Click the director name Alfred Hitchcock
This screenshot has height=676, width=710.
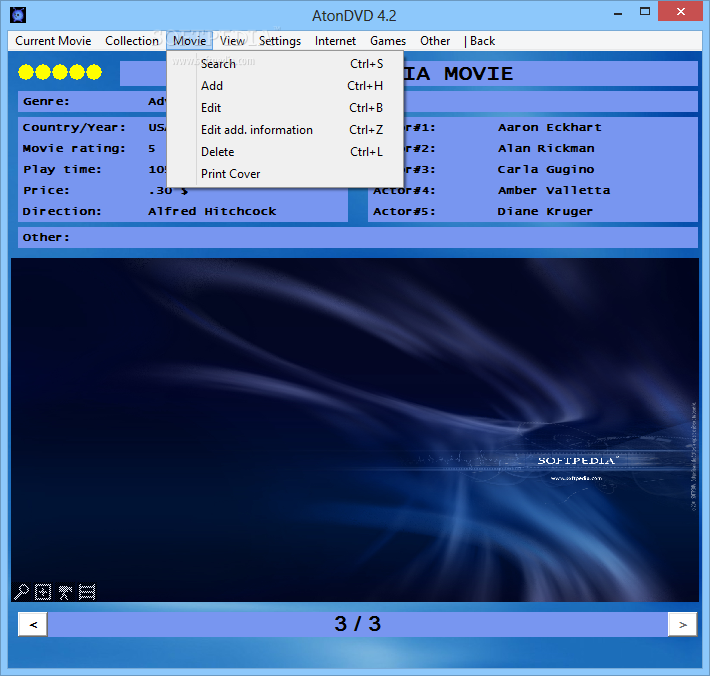pos(212,211)
